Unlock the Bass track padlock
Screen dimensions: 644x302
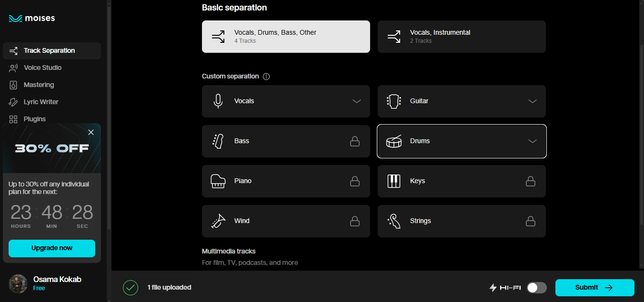tap(355, 141)
